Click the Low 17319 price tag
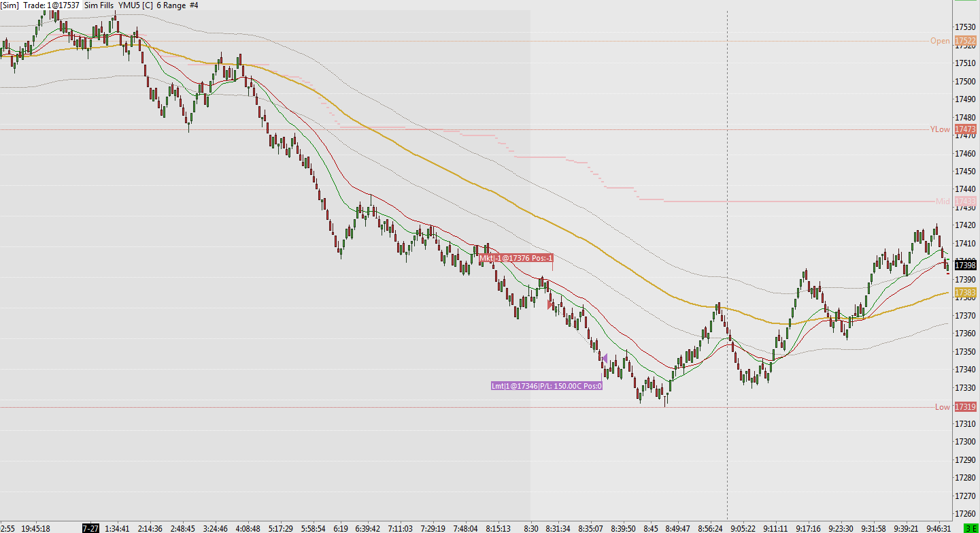 (x=965, y=407)
